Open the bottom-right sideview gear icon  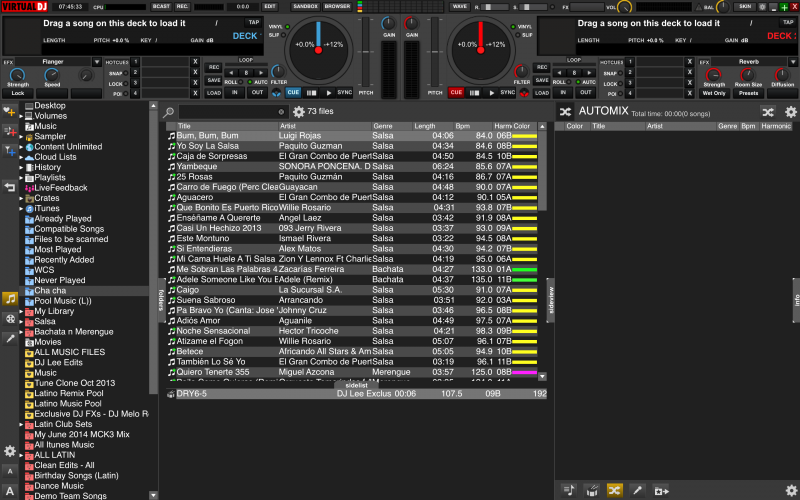tap(790, 490)
